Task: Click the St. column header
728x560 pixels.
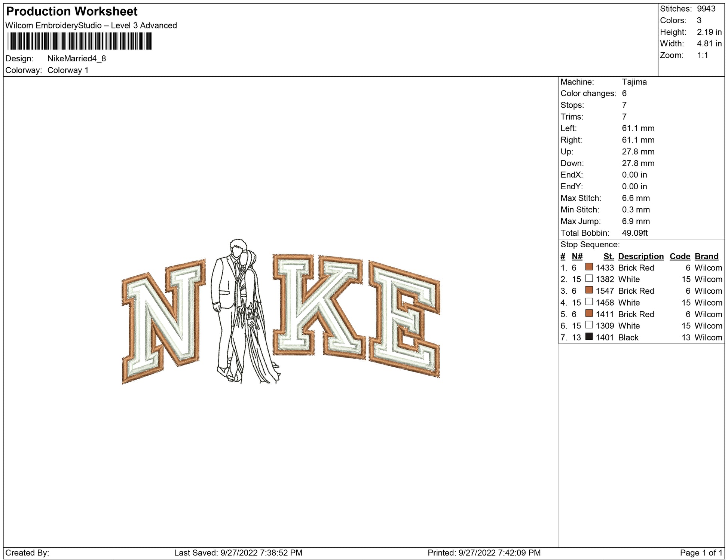Action: (609, 256)
